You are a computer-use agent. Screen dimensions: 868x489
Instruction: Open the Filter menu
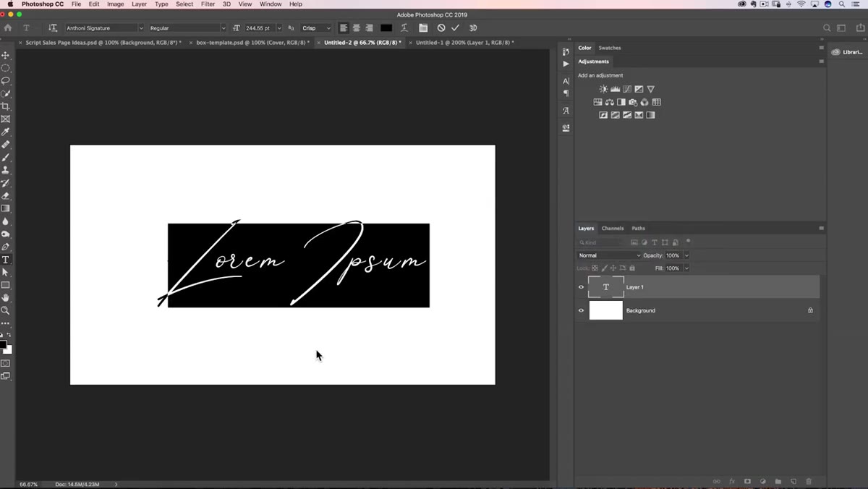(208, 4)
